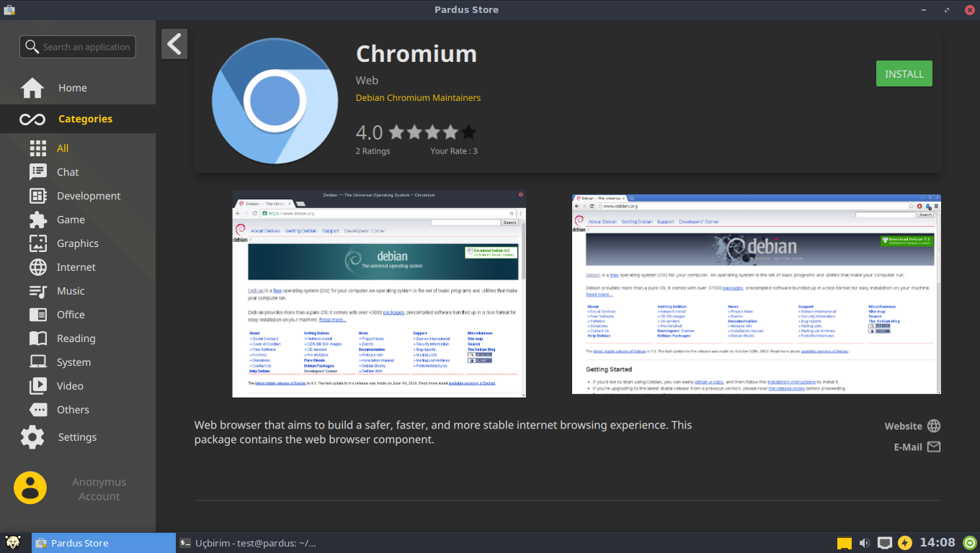Click the Settings gear icon
The image size is (980, 553).
click(32, 437)
